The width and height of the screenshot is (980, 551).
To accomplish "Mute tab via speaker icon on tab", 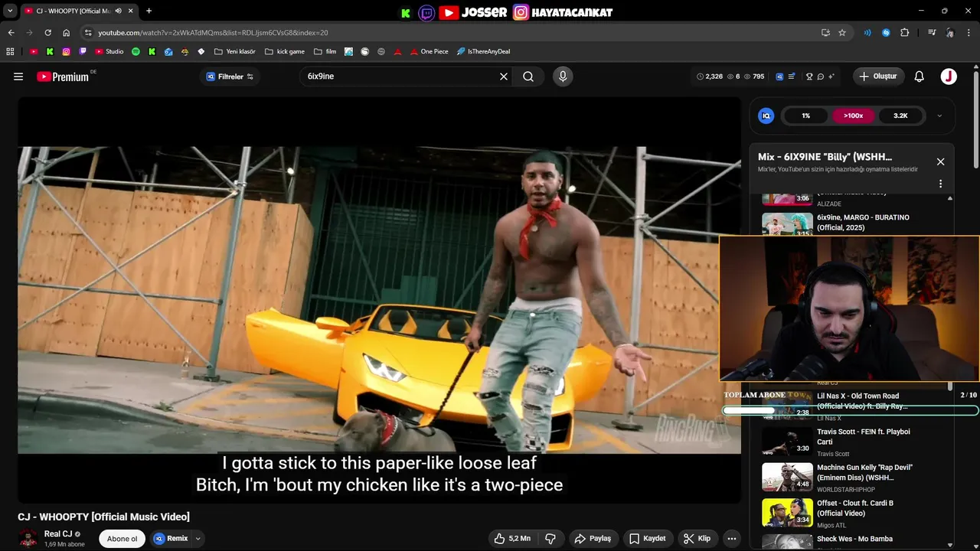I will coord(118,11).
